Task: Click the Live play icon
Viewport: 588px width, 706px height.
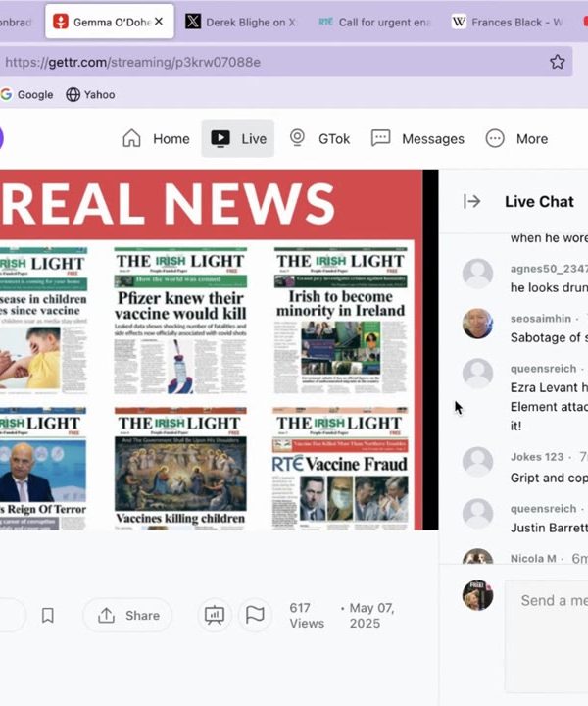Action: point(220,138)
